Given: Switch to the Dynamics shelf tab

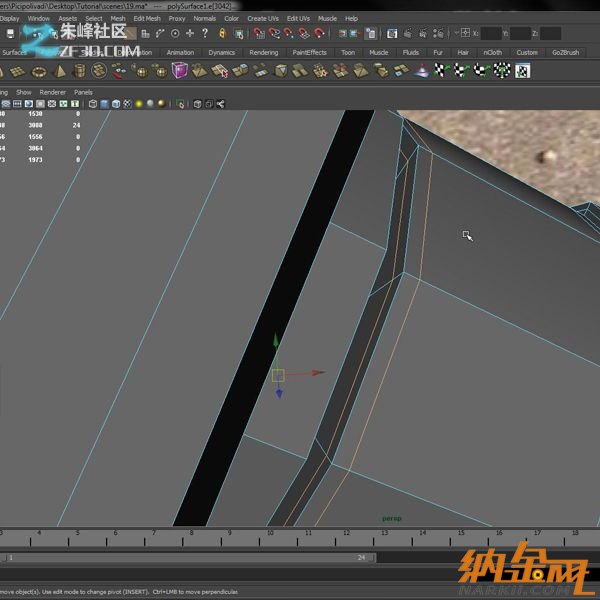Looking at the screenshot, I should tap(222, 52).
